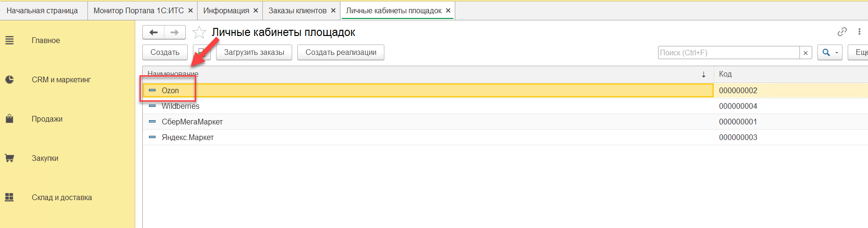
Task: Open the Еще actions menu
Action: [x=860, y=53]
